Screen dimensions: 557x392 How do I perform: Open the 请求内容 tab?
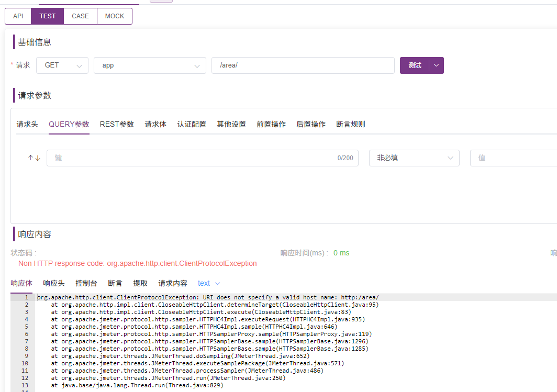173,283
